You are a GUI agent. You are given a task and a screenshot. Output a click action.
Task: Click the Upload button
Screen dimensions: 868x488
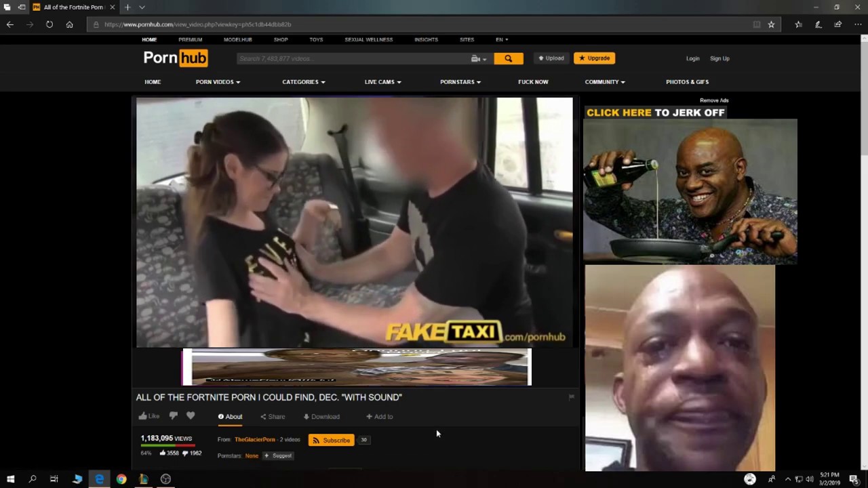(x=551, y=58)
